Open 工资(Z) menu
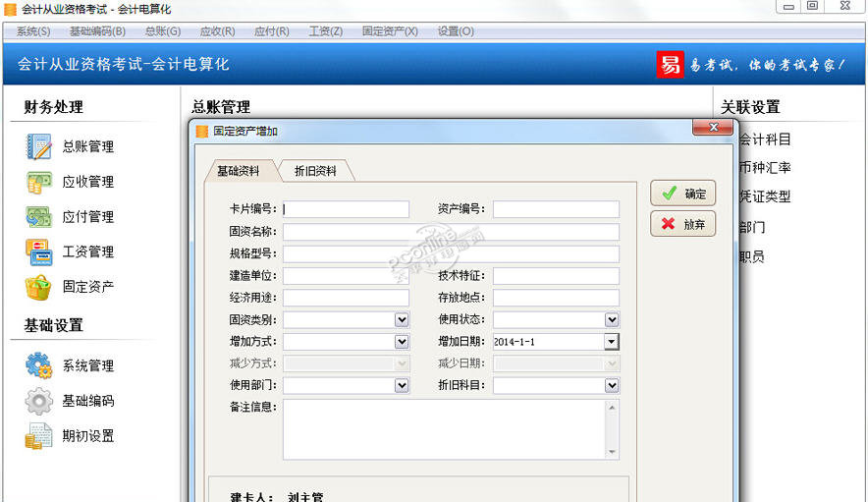The width and height of the screenshot is (868, 502). pos(326,31)
